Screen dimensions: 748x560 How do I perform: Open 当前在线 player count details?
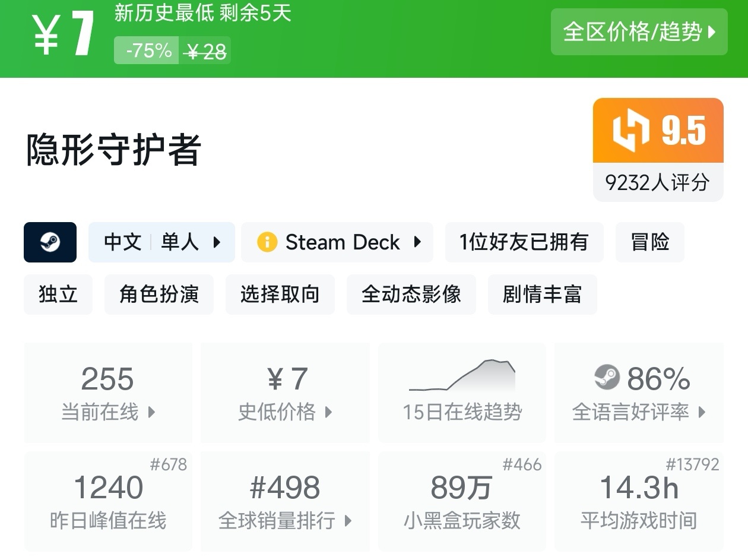pos(108,393)
